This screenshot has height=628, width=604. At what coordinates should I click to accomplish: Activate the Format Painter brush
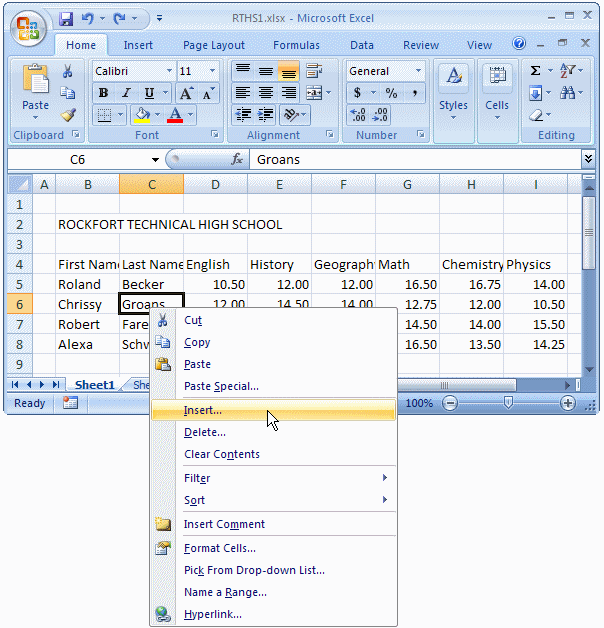68,115
